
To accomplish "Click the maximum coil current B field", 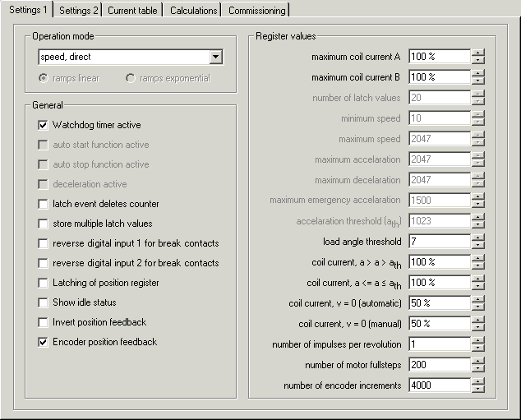I will [440, 77].
